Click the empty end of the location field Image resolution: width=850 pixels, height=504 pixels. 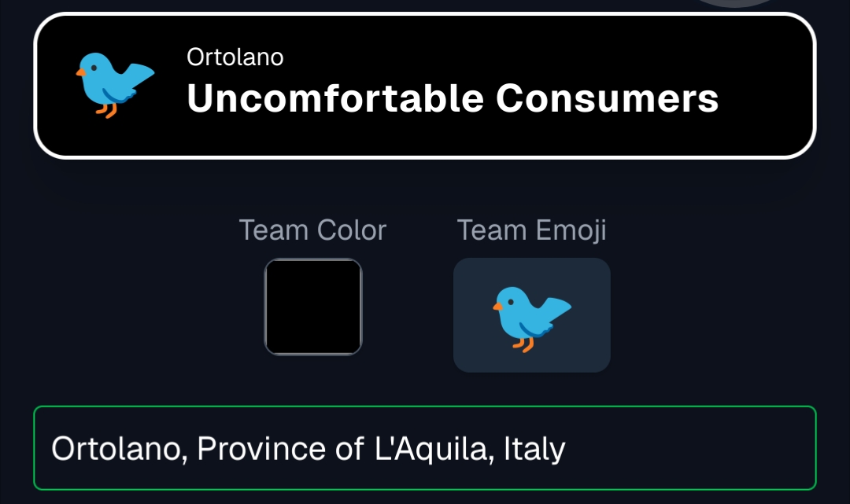pos(693,448)
